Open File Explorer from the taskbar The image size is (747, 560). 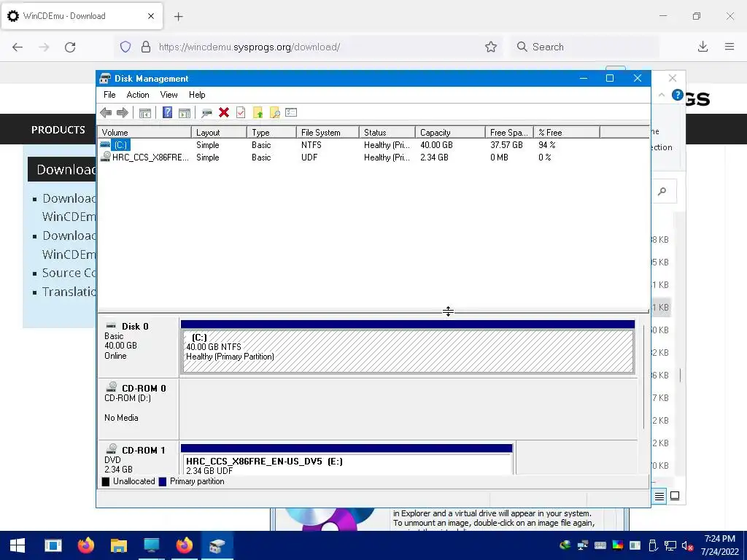(x=119, y=545)
